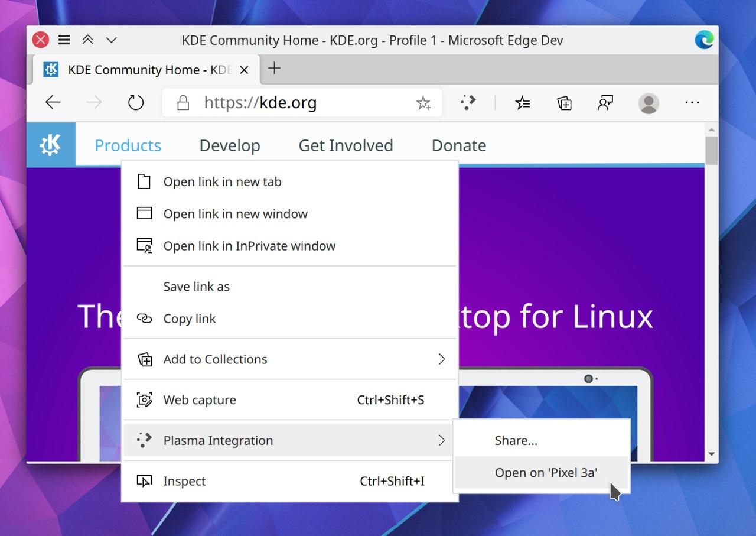756x536 pixels.
Task: Expand Add to Collections submenu
Action: click(x=290, y=359)
